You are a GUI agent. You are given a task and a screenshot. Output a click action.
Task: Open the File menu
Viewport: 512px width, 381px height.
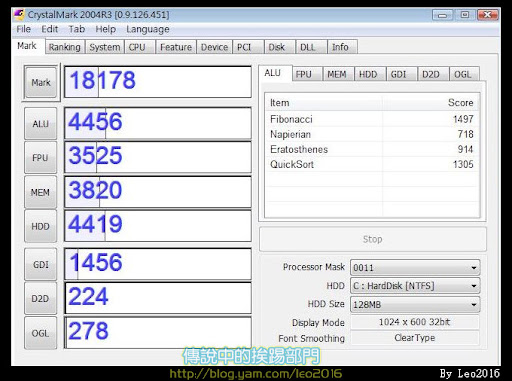[24, 29]
